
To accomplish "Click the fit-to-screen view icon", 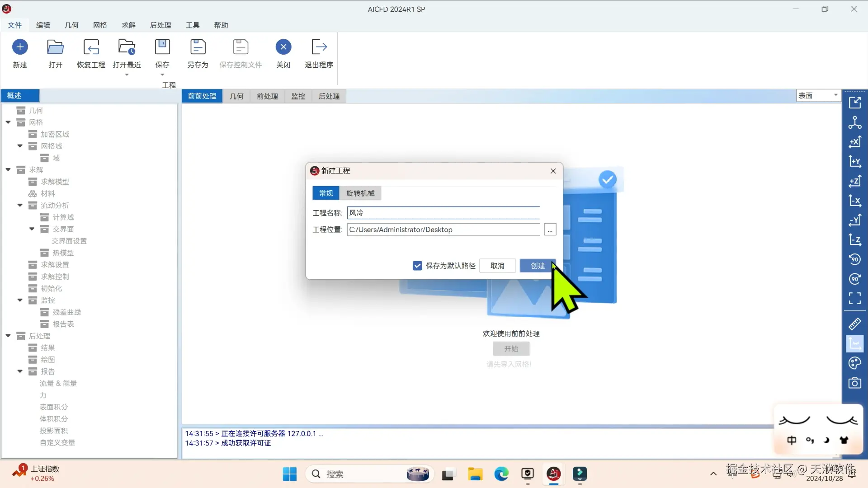I will pyautogui.click(x=854, y=298).
